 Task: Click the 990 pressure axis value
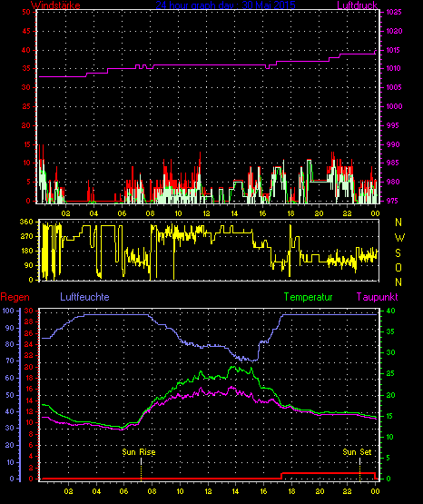pyautogui.click(x=393, y=144)
